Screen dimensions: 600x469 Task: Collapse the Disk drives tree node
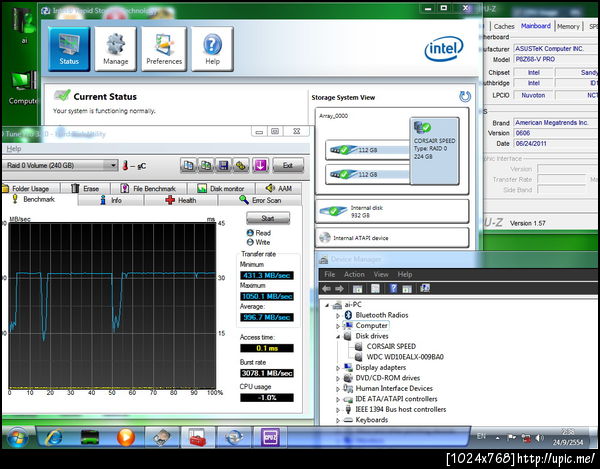[338, 336]
